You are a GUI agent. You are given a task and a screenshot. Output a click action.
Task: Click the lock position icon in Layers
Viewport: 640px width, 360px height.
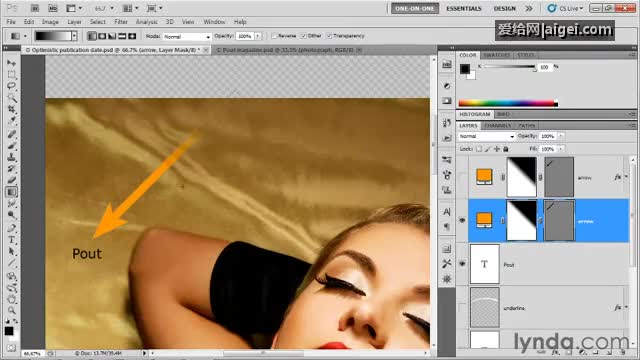click(497, 149)
